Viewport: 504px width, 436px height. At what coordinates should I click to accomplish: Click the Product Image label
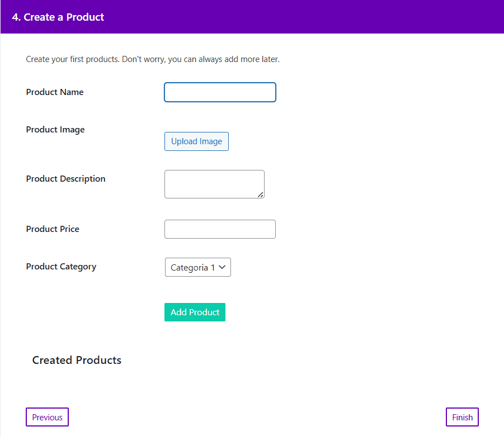point(55,129)
